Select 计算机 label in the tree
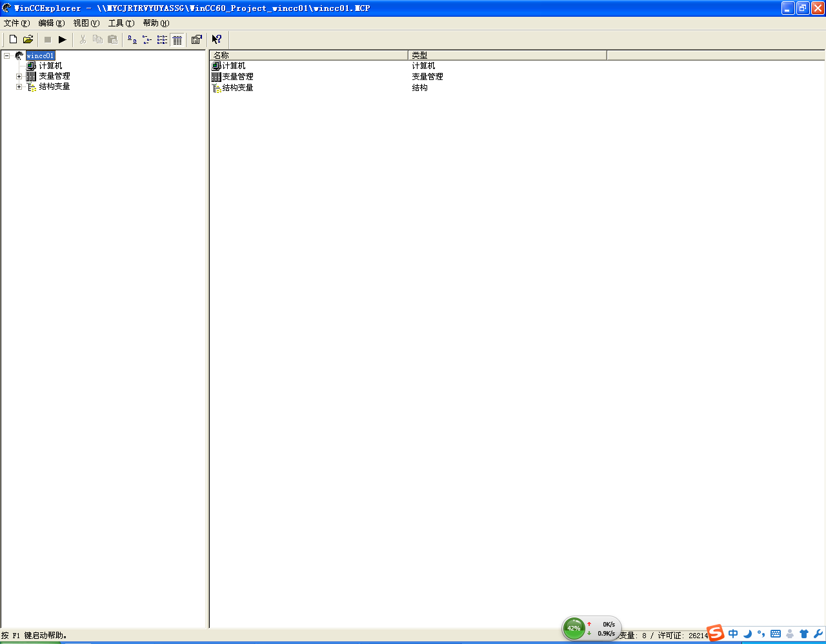Screen dimensions: 826x644 pos(51,66)
